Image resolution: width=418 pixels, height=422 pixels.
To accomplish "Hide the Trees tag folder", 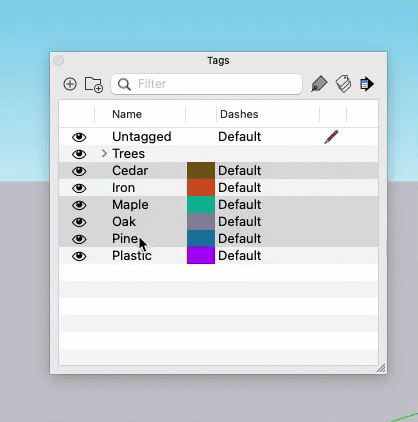I will coord(79,154).
